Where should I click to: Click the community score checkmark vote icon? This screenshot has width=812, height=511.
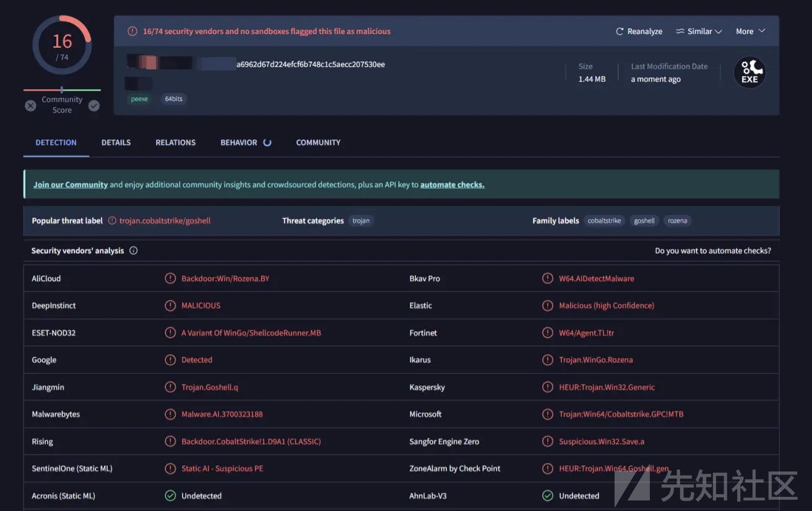click(x=94, y=106)
